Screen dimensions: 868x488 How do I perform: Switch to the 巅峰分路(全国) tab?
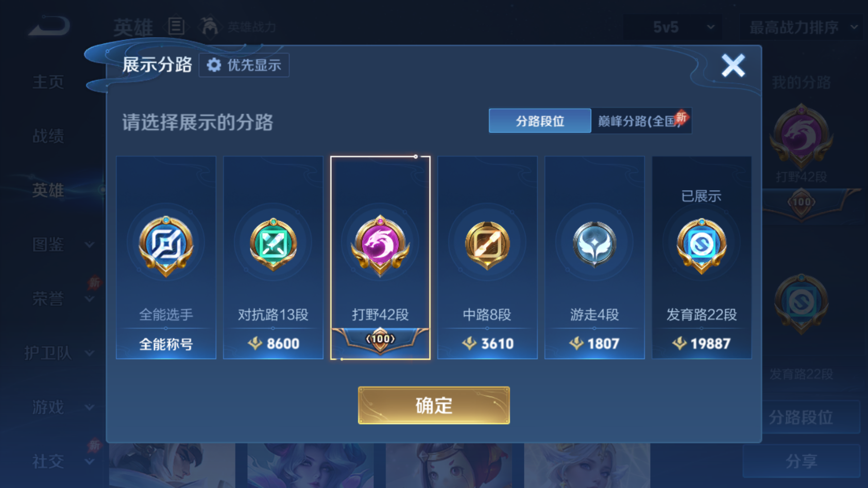tap(641, 121)
